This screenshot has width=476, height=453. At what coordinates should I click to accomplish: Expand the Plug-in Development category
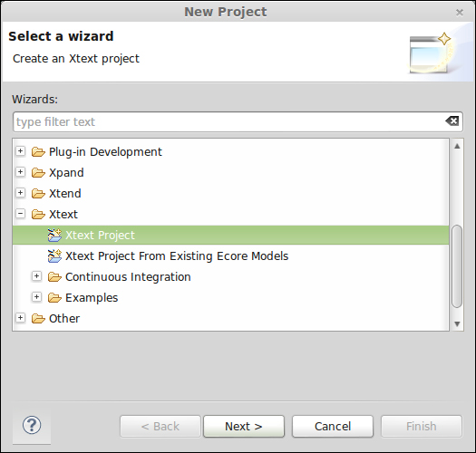point(20,150)
